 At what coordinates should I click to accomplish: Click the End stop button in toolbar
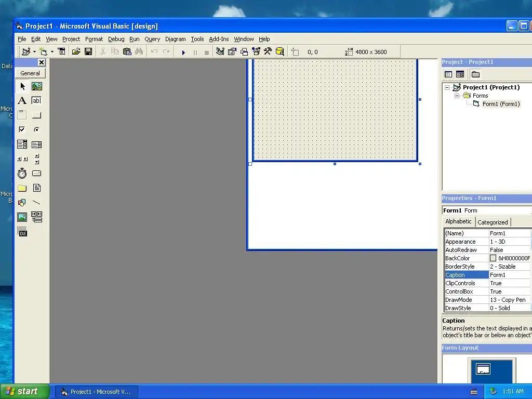206,52
